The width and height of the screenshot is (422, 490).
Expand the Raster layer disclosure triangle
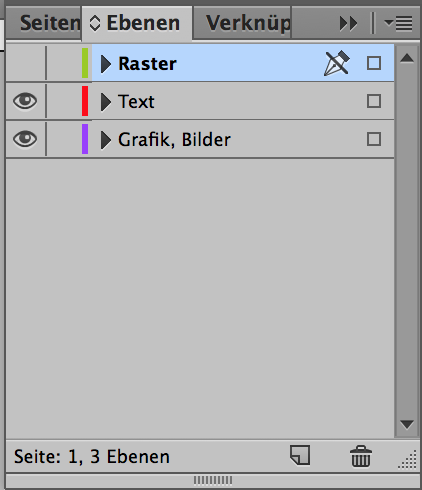[x=106, y=64]
